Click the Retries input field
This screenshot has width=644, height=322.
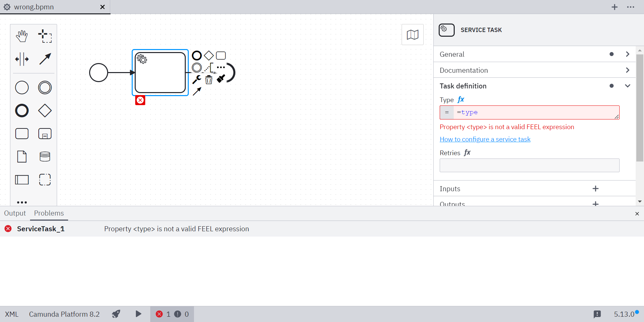[529, 165]
